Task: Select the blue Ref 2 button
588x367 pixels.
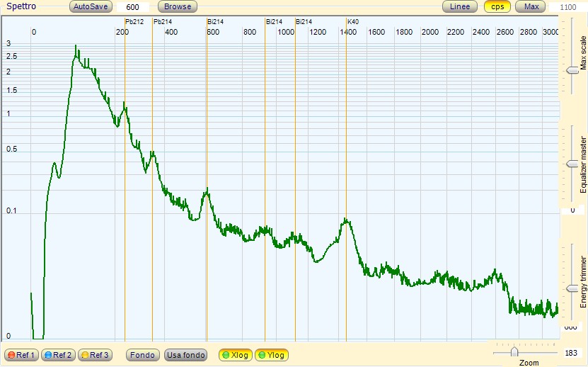Action: [58, 355]
